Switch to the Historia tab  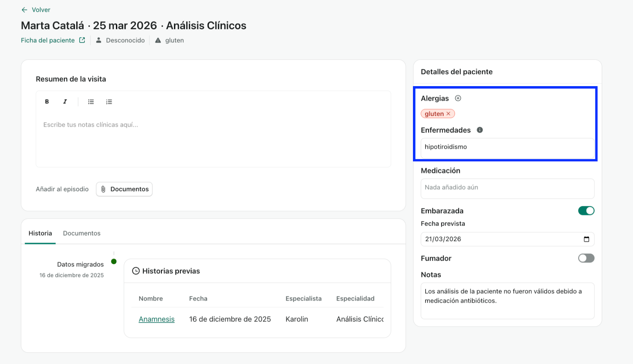[40, 233]
